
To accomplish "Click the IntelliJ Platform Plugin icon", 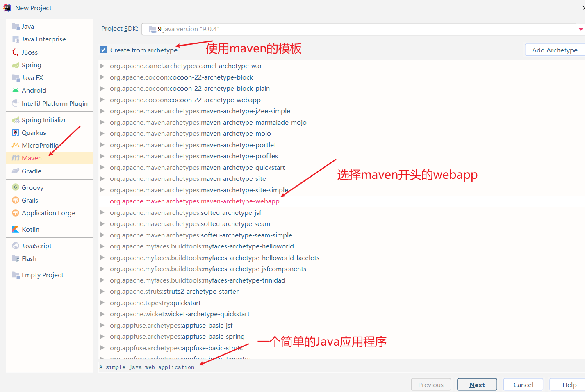I will (x=16, y=103).
